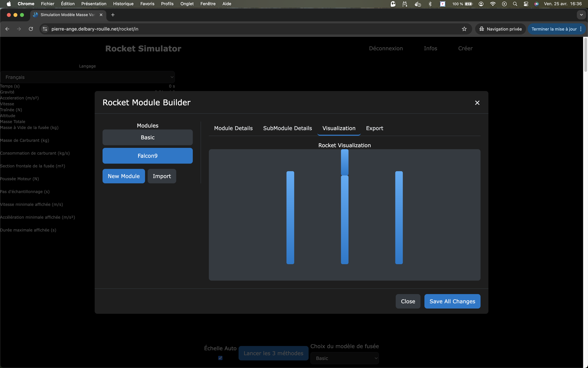The width and height of the screenshot is (588, 368).
Task: Open site info icon in address bar
Action: point(45,29)
